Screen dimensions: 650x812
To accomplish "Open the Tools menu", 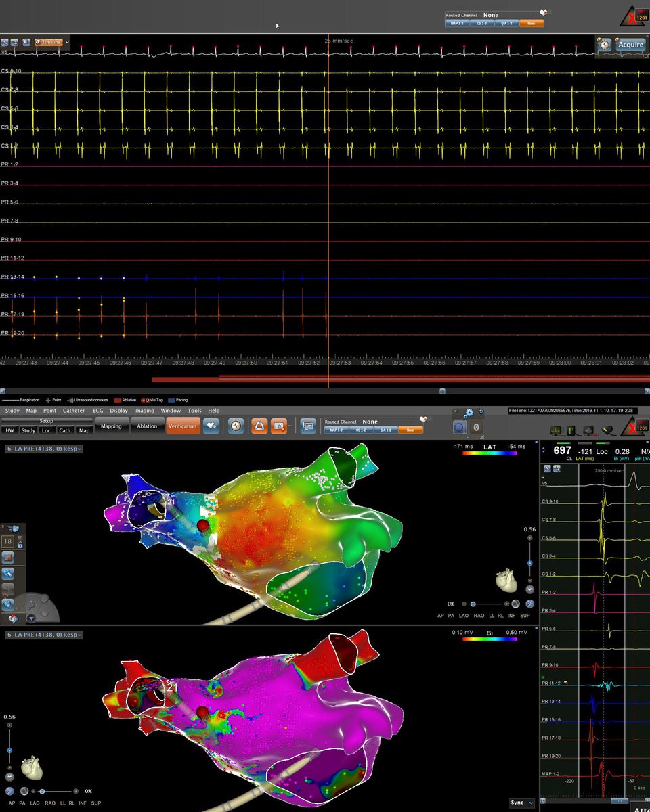I will (196, 410).
